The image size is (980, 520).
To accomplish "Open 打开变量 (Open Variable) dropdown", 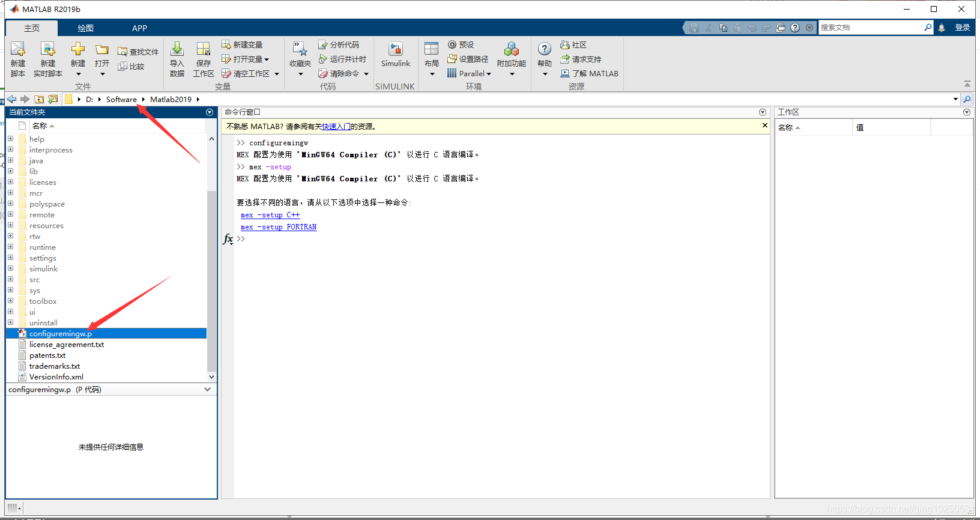I will point(246,59).
